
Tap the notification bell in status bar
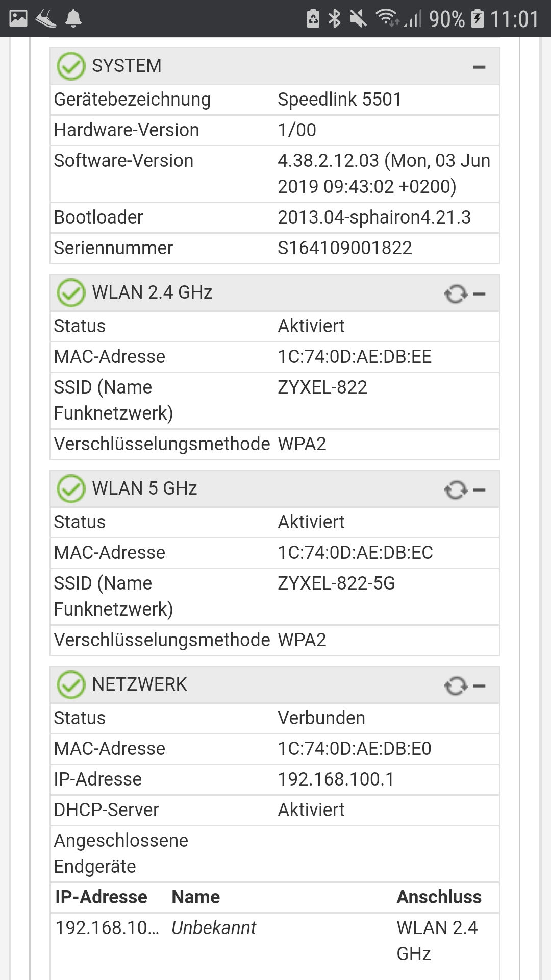coord(73,19)
